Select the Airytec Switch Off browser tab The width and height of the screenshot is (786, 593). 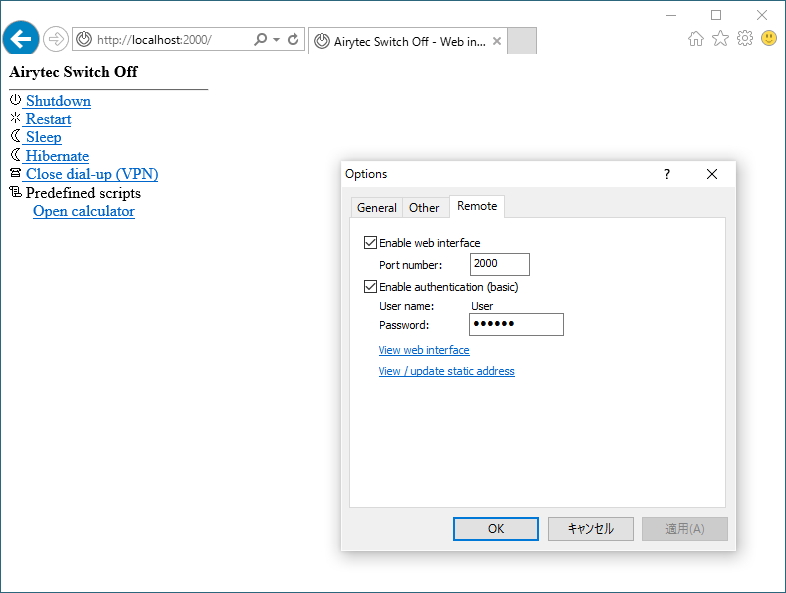click(x=407, y=41)
